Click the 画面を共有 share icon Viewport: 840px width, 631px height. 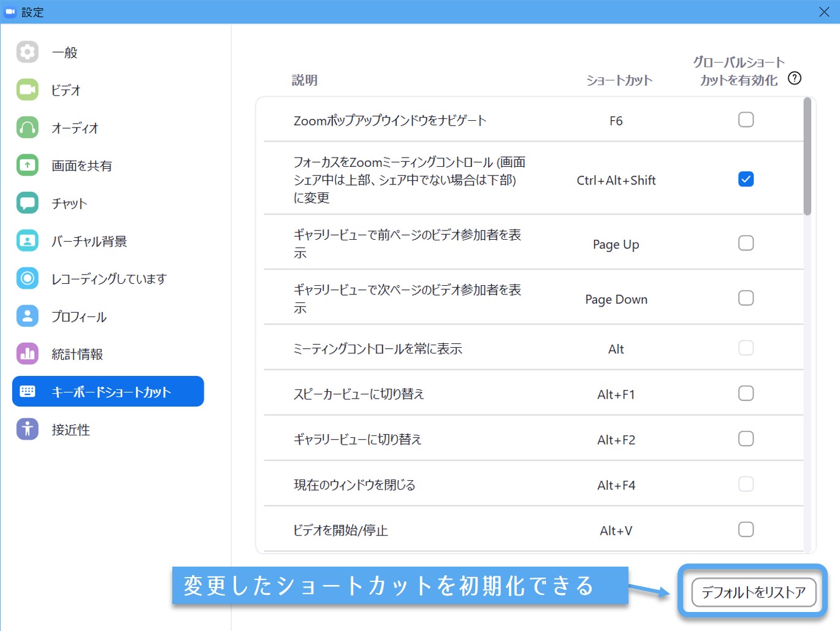[28, 165]
